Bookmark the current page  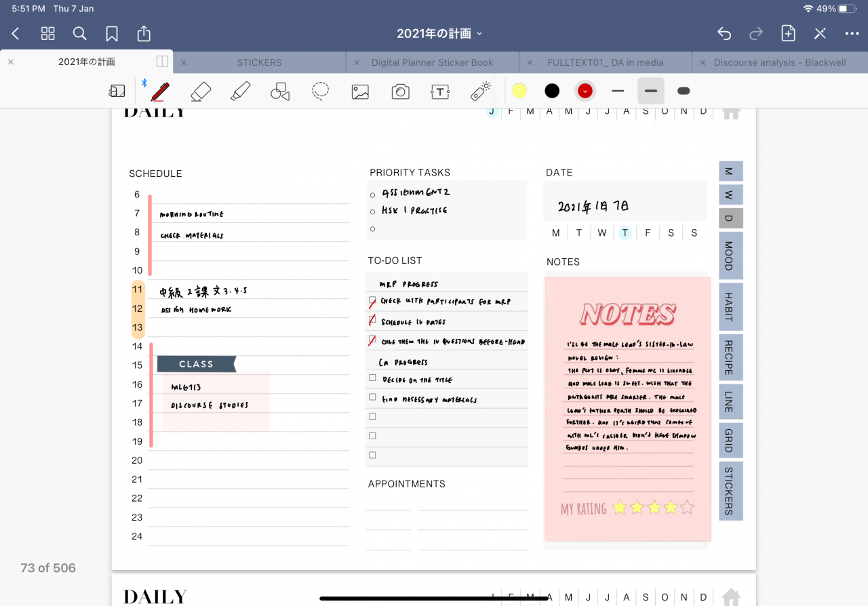point(112,33)
